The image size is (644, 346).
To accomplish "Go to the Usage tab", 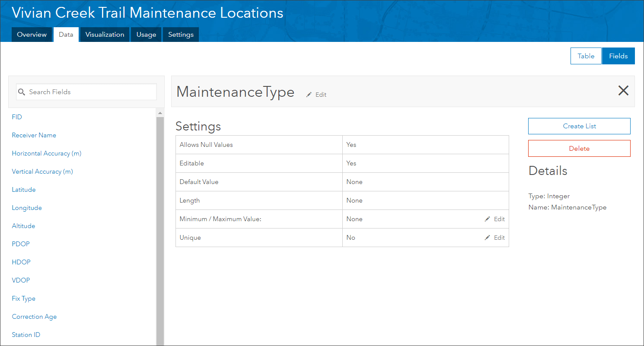I will (x=146, y=35).
